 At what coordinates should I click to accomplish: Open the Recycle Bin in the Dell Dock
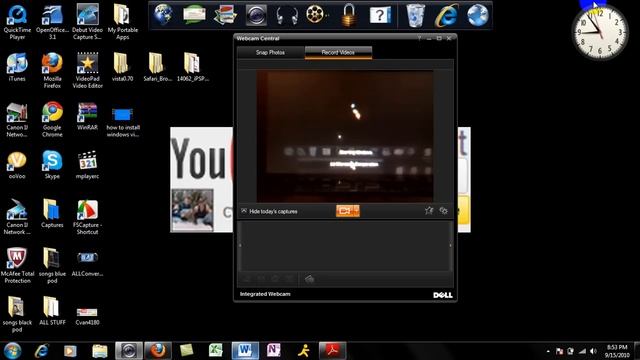(416, 15)
